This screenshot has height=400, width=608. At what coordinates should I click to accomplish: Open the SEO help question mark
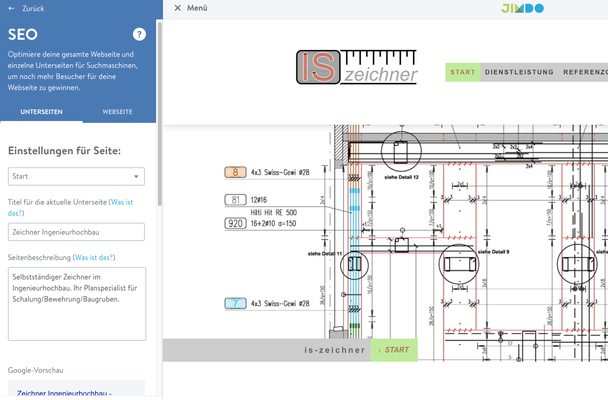(x=139, y=34)
